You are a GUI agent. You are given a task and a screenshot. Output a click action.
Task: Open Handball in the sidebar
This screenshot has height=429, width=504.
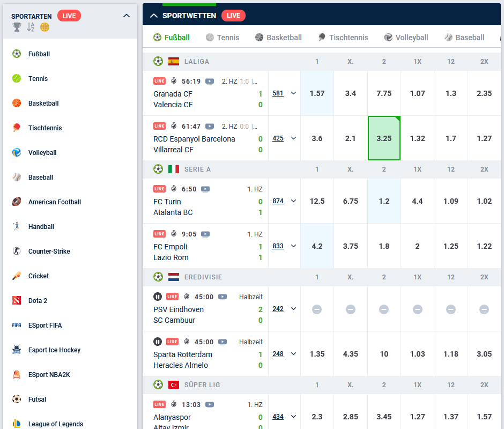[x=41, y=227]
